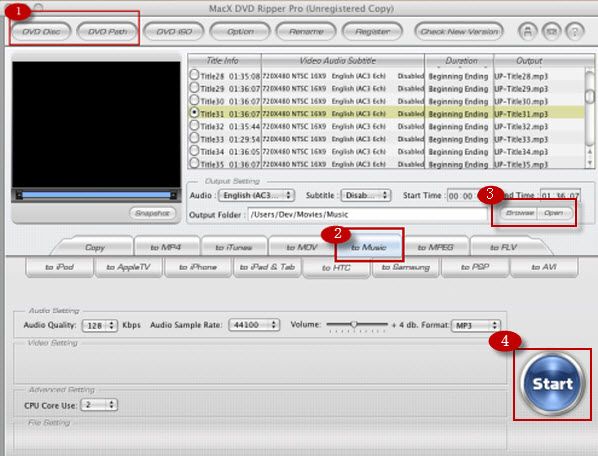Switch to the to FLV tab
The image size is (598, 456).
(x=503, y=247)
